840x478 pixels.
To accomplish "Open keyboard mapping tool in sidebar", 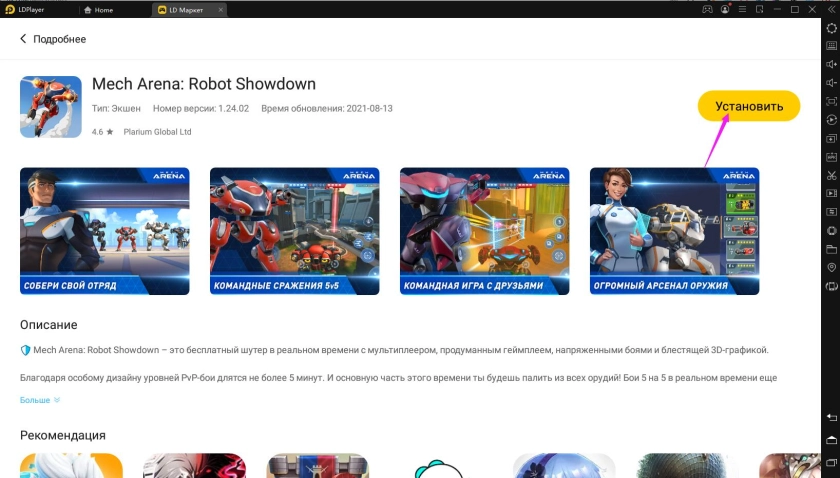I will pyautogui.click(x=831, y=46).
